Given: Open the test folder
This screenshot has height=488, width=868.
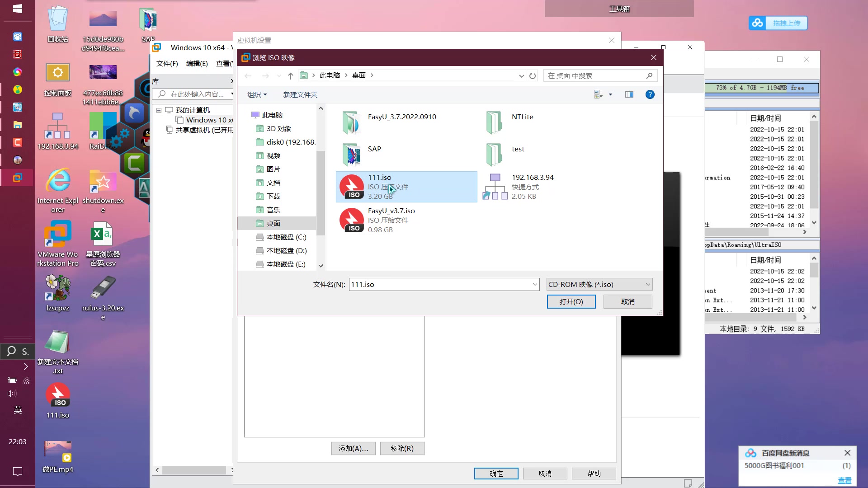Looking at the screenshot, I should (x=549, y=155).
